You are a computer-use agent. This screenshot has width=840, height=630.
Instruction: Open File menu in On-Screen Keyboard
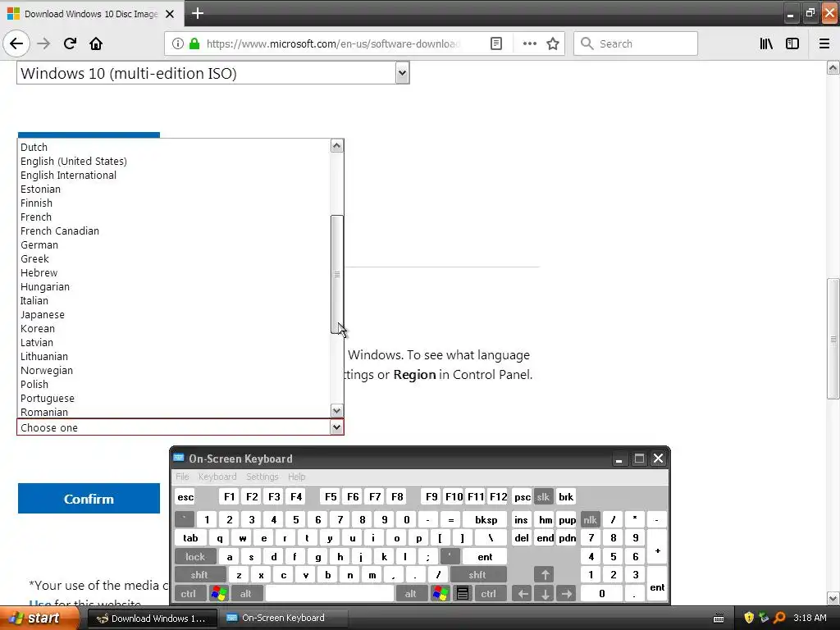pyautogui.click(x=182, y=477)
